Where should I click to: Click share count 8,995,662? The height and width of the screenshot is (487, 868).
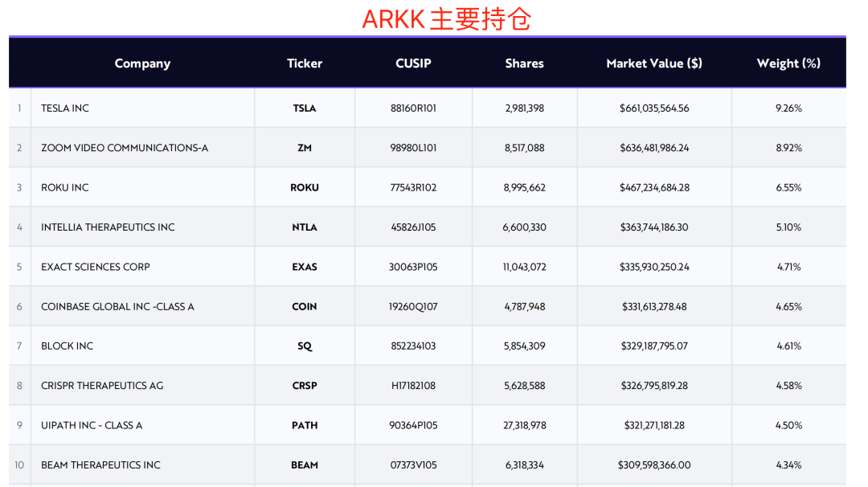pos(524,187)
